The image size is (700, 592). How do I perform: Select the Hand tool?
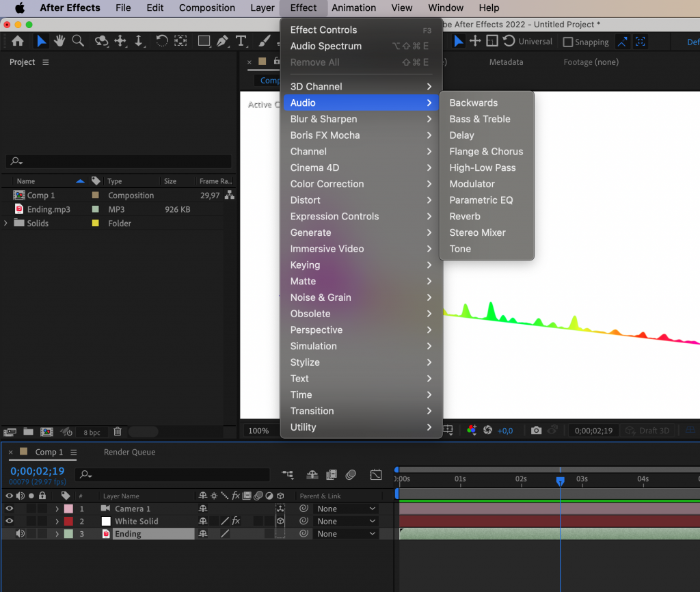pyautogui.click(x=59, y=41)
